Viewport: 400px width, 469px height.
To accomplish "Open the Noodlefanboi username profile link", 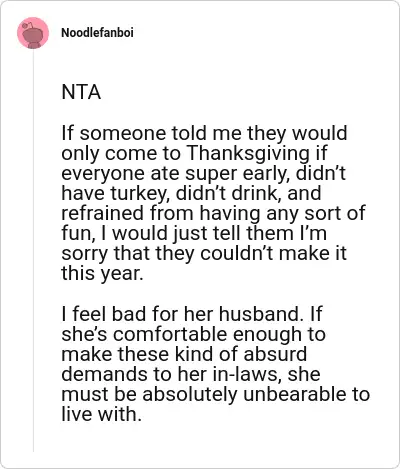I will pyautogui.click(x=97, y=33).
